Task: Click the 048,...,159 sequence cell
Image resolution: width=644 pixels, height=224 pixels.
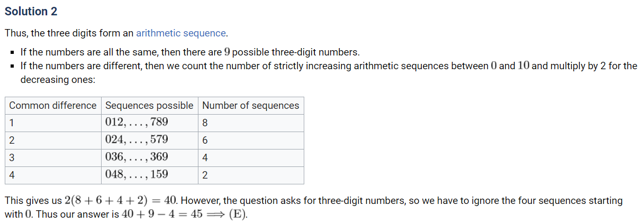Action: [x=137, y=175]
